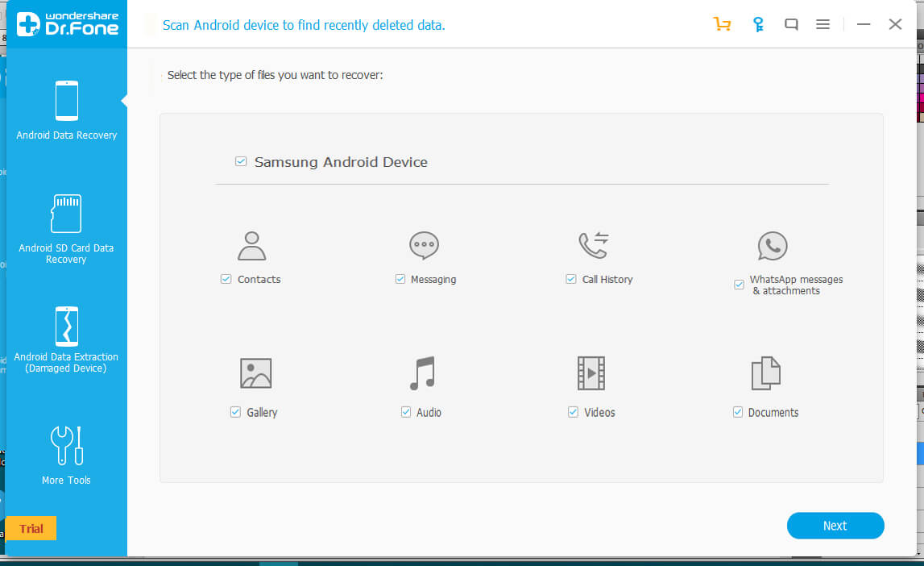The width and height of the screenshot is (924, 566).
Task: Select the Android SD Card icon
Action: 66,214
